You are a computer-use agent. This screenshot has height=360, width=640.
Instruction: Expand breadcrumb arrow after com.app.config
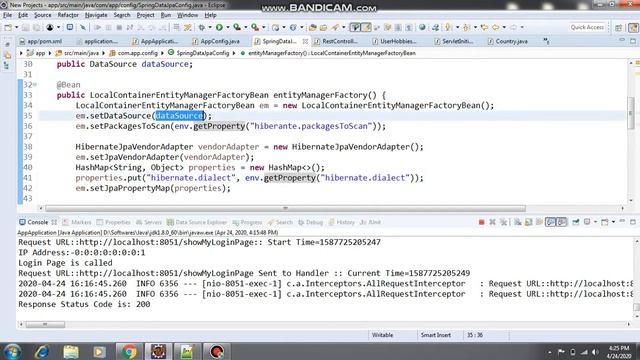coord(163,53)
